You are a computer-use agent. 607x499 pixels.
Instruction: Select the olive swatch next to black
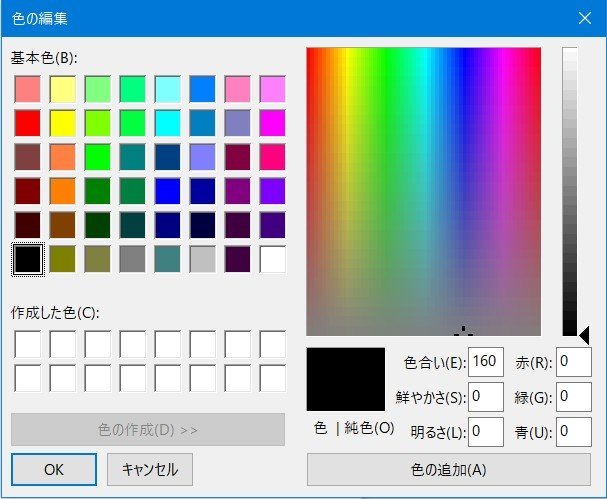coord(62,259)
